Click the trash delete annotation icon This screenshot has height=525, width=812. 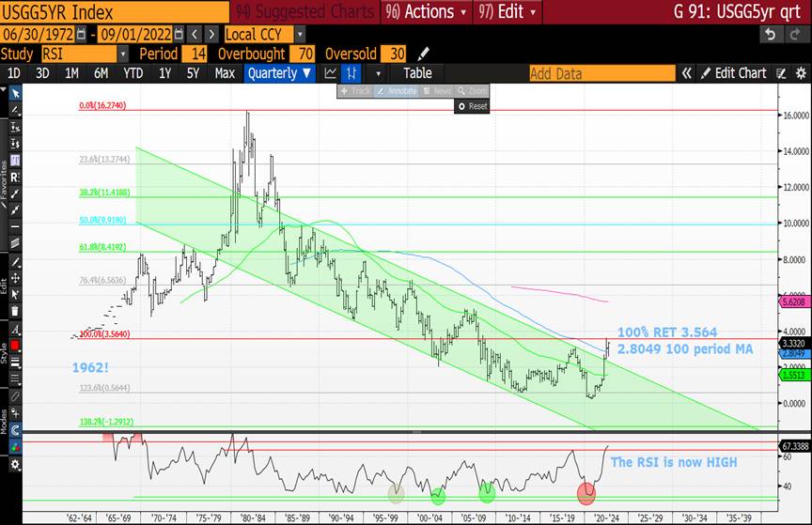tap(16, 311)
